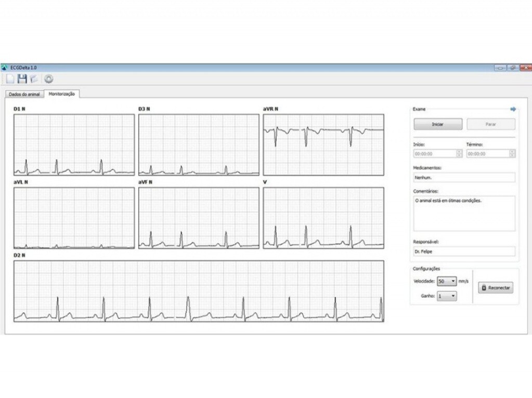The image size is (532, 398).
Task: Click the Medicamentos input field
Action: point(464,177)
